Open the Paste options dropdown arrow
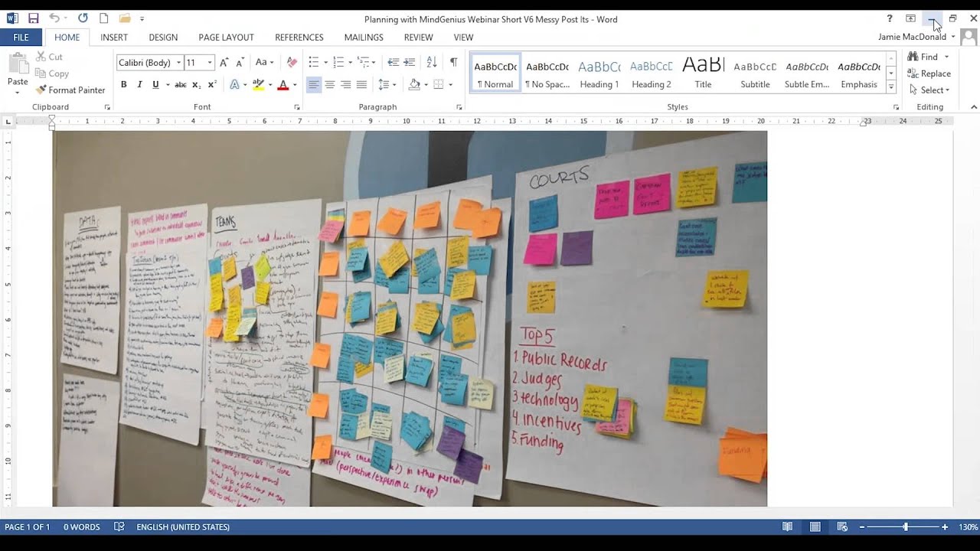Screen dimensions: 980x551 18,93
